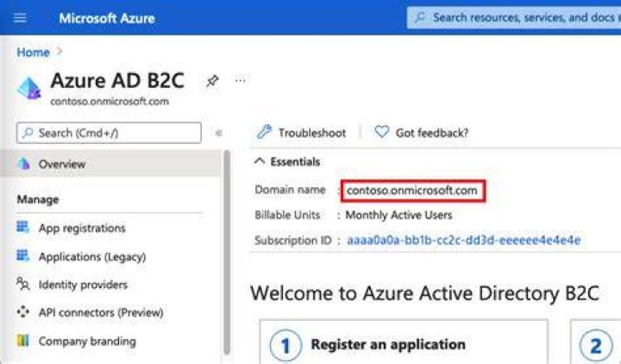Click the Domain name label
The height and width of the screenshot is (364, 621).
pos(291,190)
